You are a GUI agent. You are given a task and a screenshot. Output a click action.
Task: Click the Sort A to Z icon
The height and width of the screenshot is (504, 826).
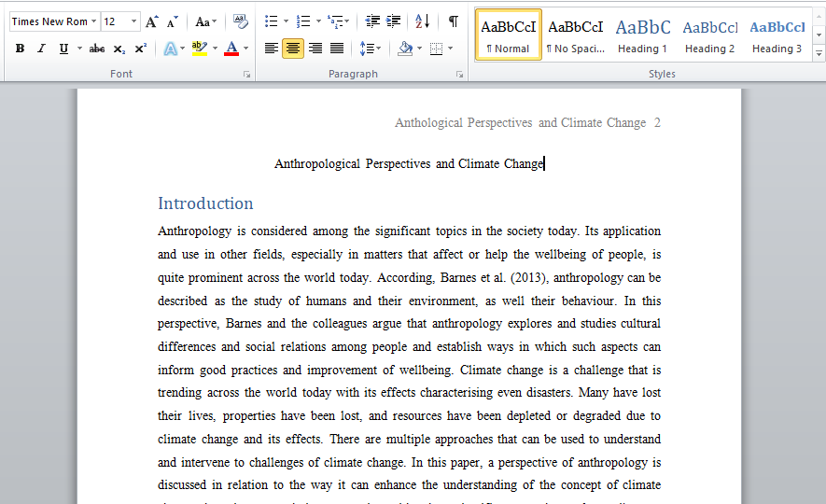(x=422, y=21)
